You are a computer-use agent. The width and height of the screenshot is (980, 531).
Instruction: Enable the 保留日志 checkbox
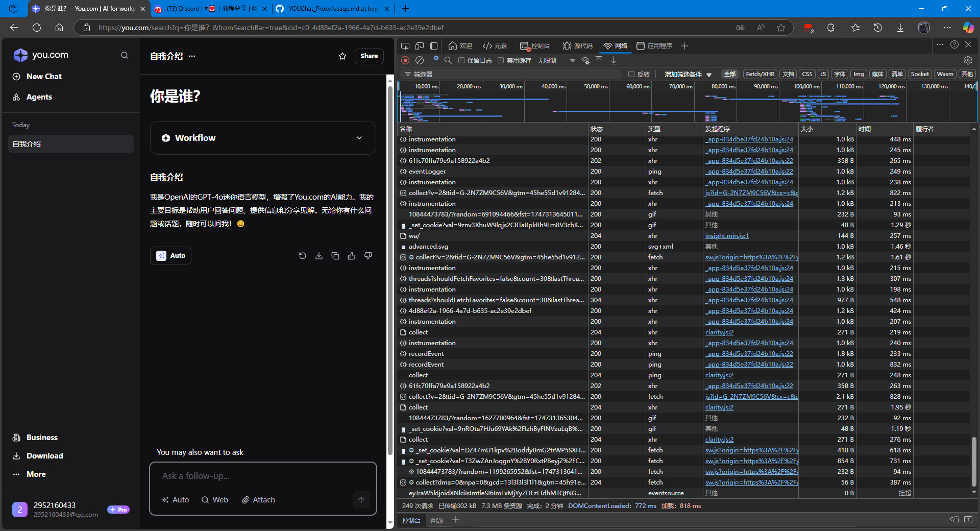click(x=461, y=60)
